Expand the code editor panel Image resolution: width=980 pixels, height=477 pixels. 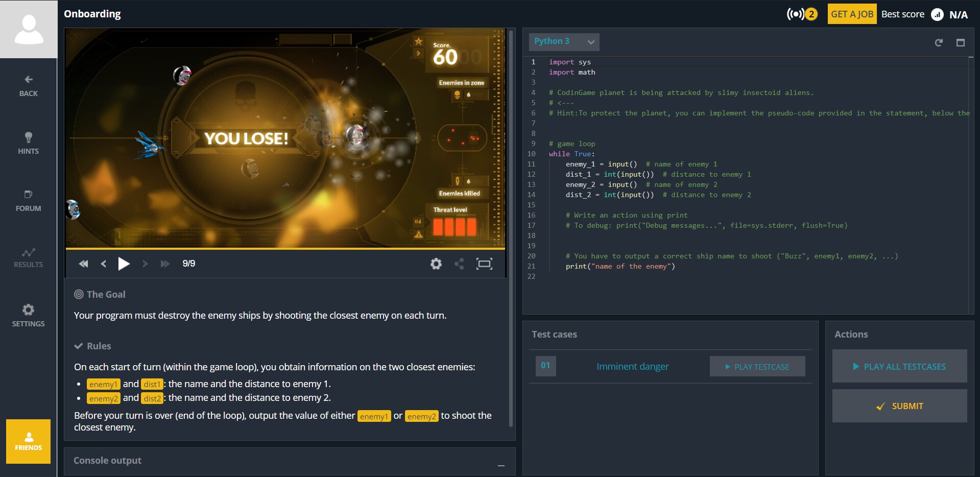click(961, 42)
